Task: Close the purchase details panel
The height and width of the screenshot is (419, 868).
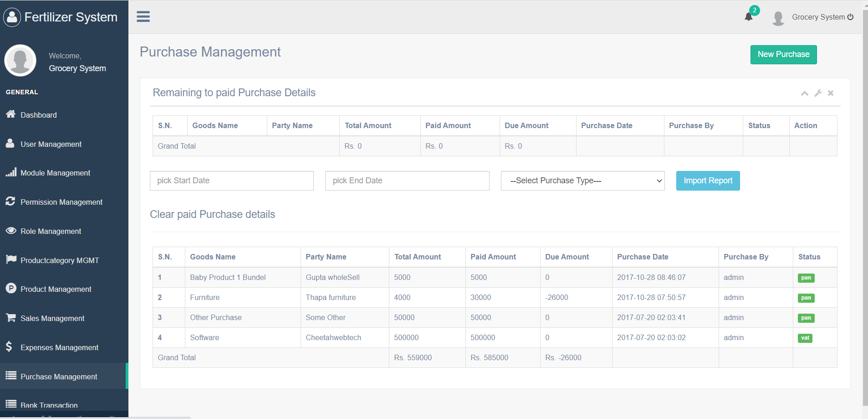Action: [x=831, y=93]
